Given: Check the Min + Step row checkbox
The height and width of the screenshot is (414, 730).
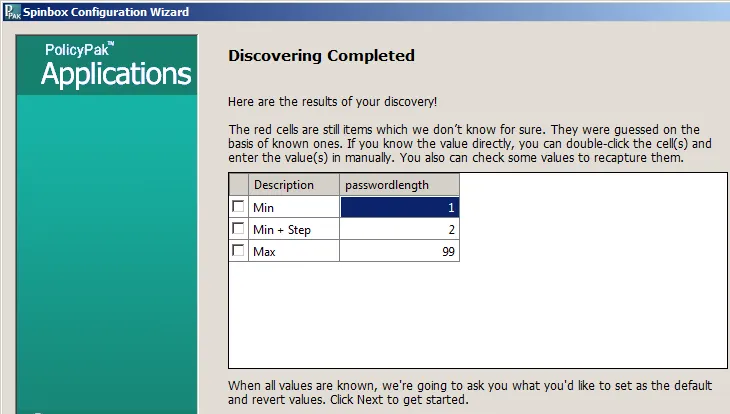Looking at the screenshot, I should (238, 228).
